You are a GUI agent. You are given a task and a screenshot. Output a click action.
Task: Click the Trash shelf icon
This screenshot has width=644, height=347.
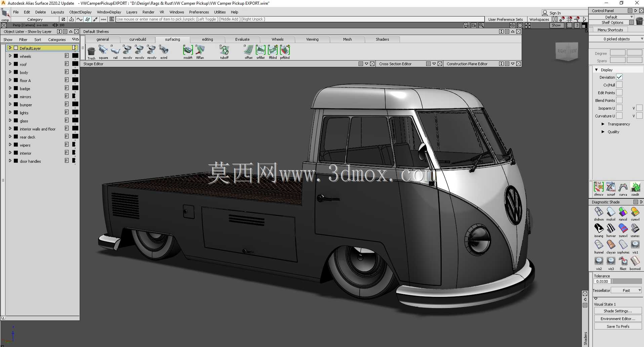[91, 53]
